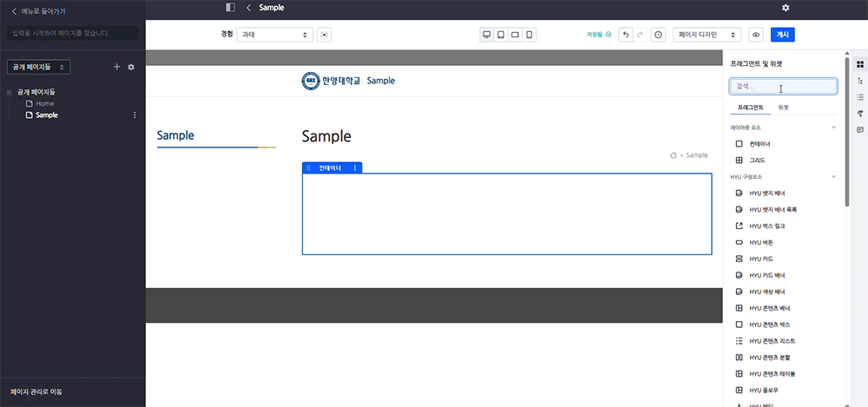Select the desktop viewport button
Viewport: 868px width, 407px height.
(x=487, y=35)
